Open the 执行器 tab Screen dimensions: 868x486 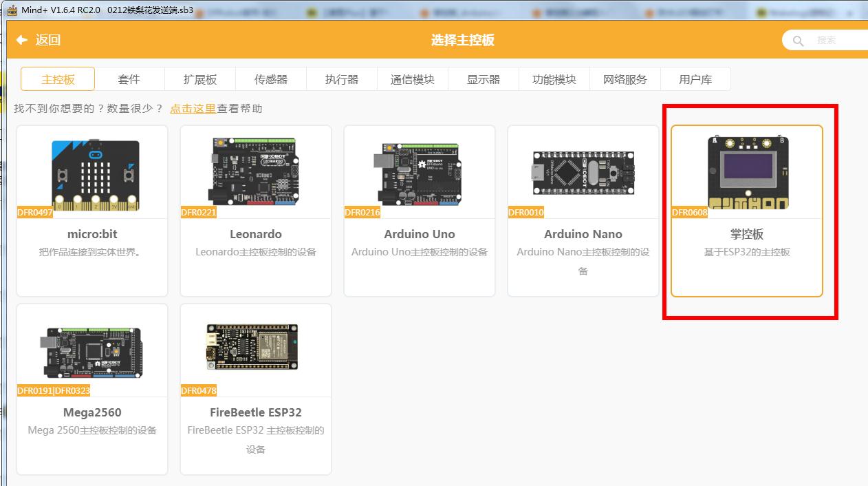tap(342, 79)
